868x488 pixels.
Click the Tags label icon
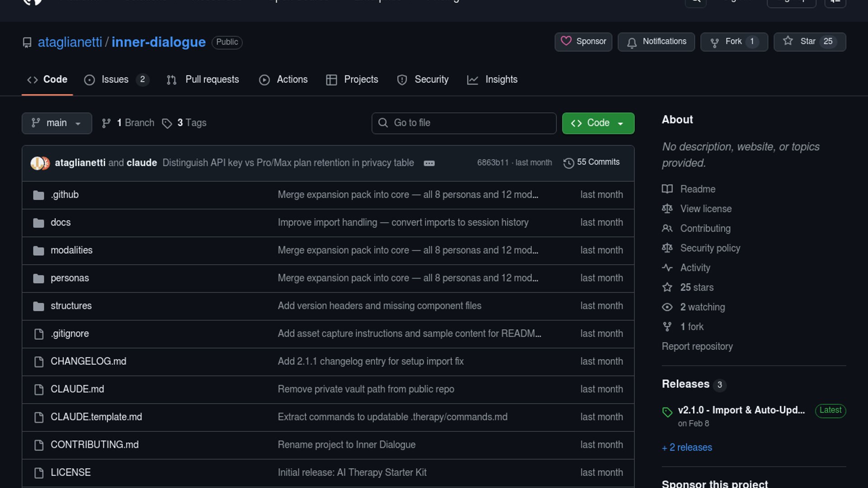(x=167, y=123)
